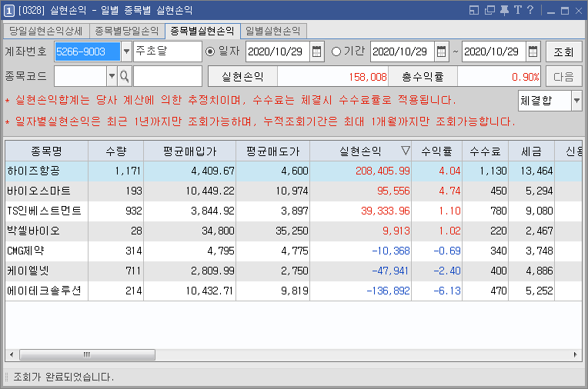Click the 종목코드 input field

81,76
